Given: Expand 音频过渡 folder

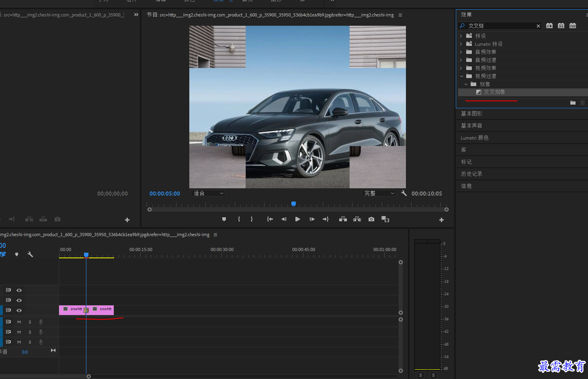Looking at the screenshot, I should point(461,60).
